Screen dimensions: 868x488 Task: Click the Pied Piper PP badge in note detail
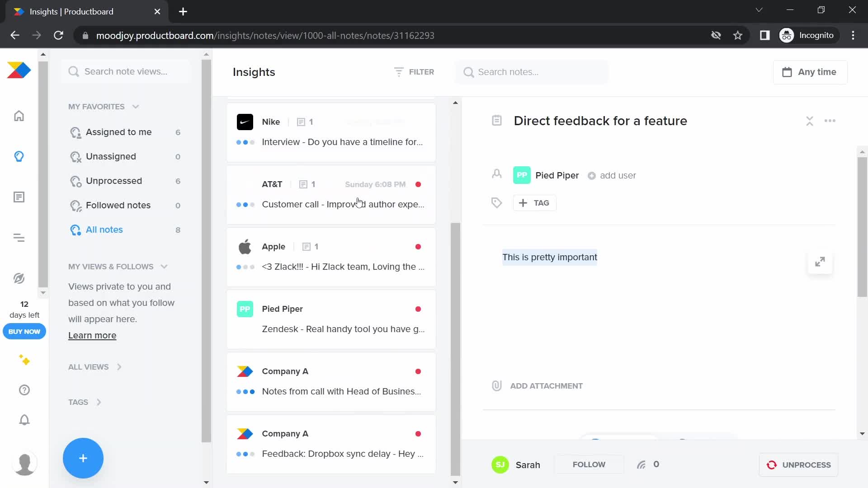click(x=522, y=175)
